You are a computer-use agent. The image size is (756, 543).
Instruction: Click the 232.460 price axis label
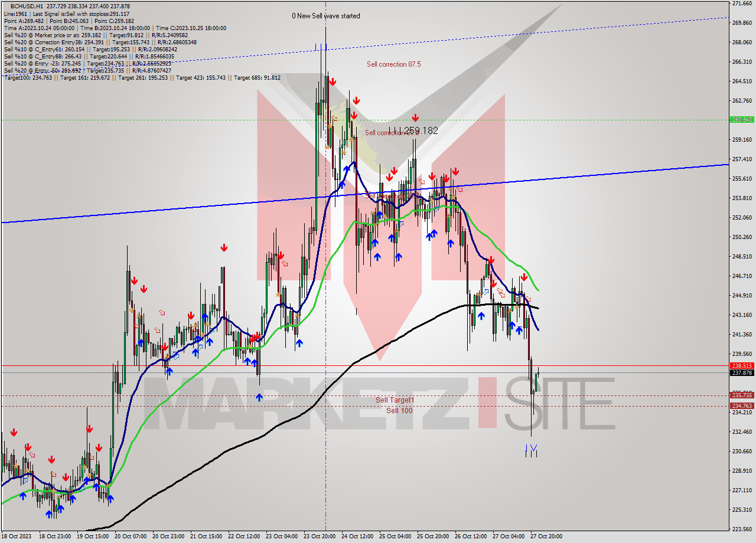click(x=741, y=431)
